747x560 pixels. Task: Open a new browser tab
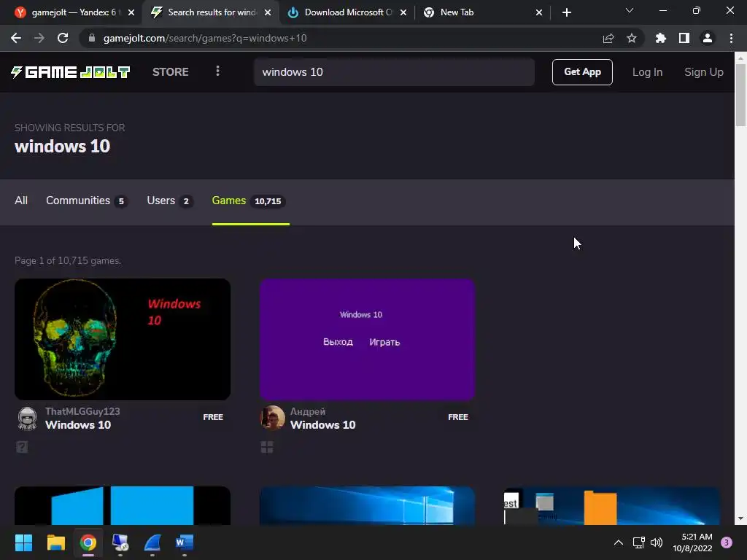[566, 12]
